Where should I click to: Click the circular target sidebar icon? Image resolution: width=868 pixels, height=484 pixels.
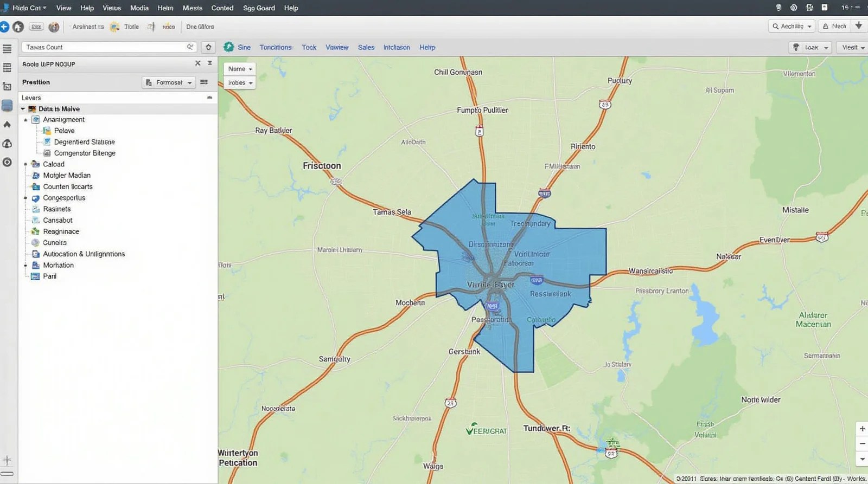pos(7,162)
